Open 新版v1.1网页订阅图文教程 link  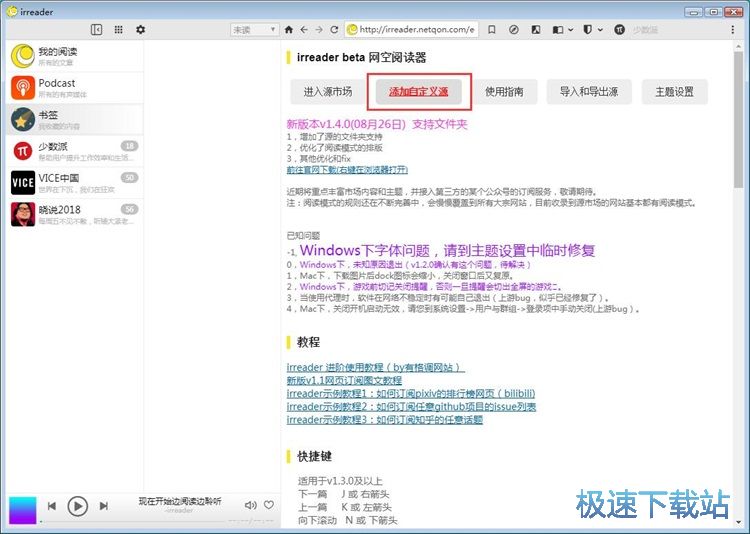coord(344,380)
